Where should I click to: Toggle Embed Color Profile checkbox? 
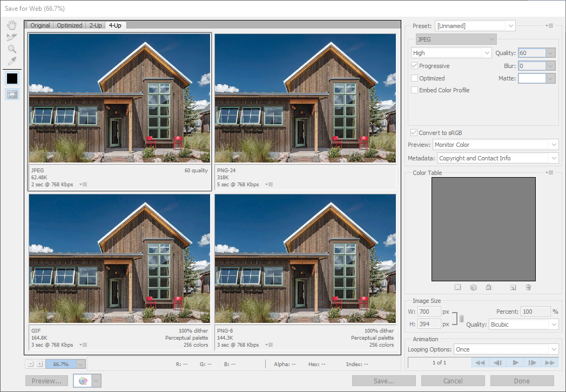[x=414, y=90]
